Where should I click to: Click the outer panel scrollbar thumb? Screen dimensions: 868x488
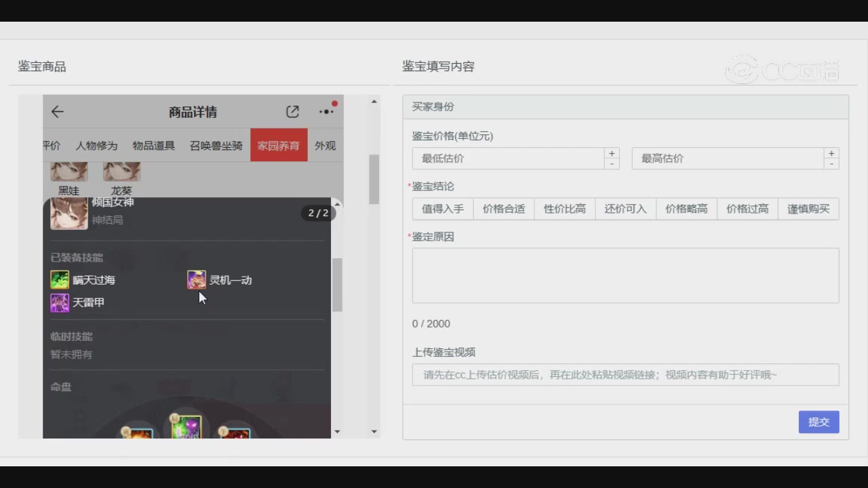point(374,179)
